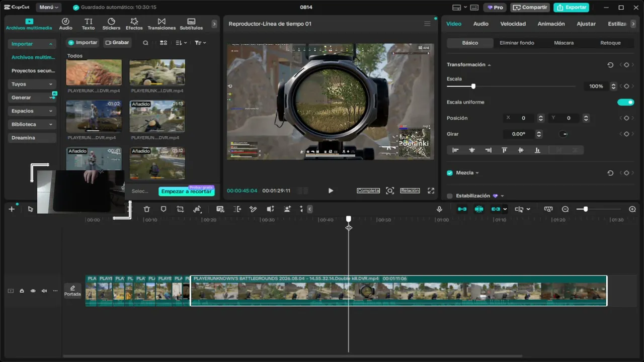Open the media filter dropdown
Viewport: 644px width, 362px height.
tap(200, 43)
